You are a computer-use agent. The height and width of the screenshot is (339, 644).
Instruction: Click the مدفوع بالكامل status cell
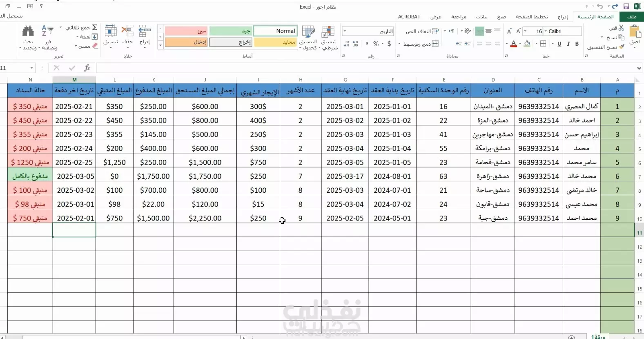pyautogui.click(x=30, y=176)
